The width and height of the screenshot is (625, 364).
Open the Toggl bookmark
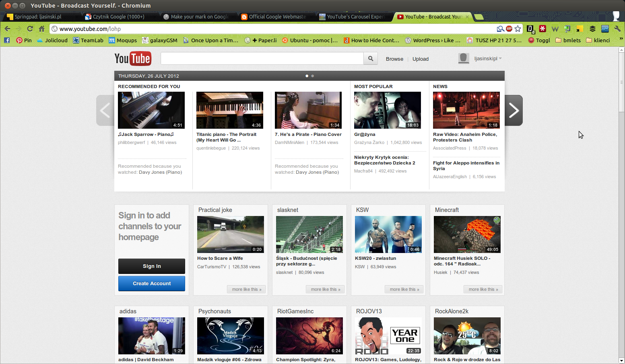(539, 40)
